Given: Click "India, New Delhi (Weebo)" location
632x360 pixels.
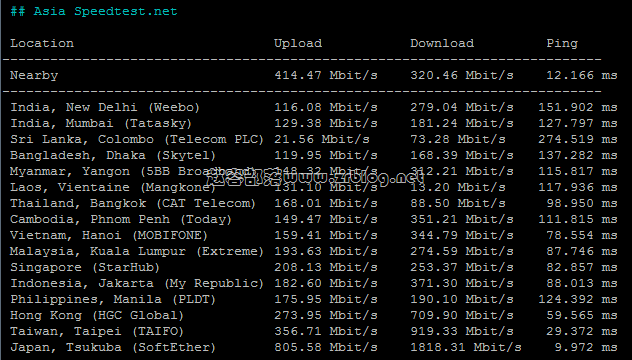Looking at the screenshot, I should coord(105,107).
